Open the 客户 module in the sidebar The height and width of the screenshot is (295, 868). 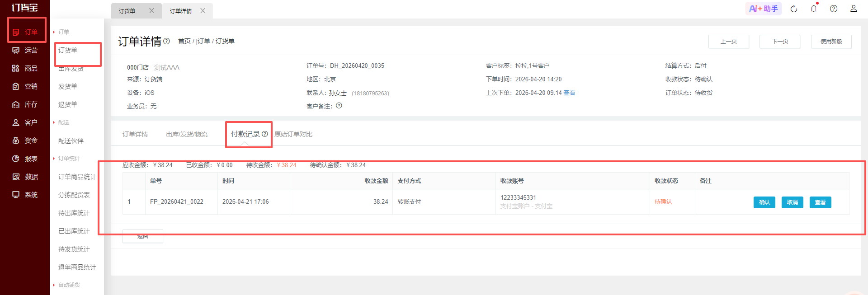25,122
